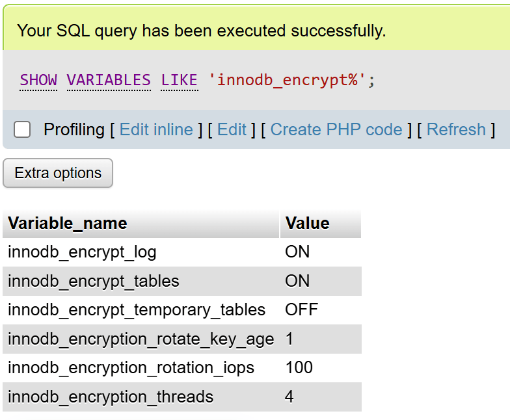The width and height of the screenshot is (510, 420).
Task: Sort by the Variable_name column header
Action: click(68, 224)
